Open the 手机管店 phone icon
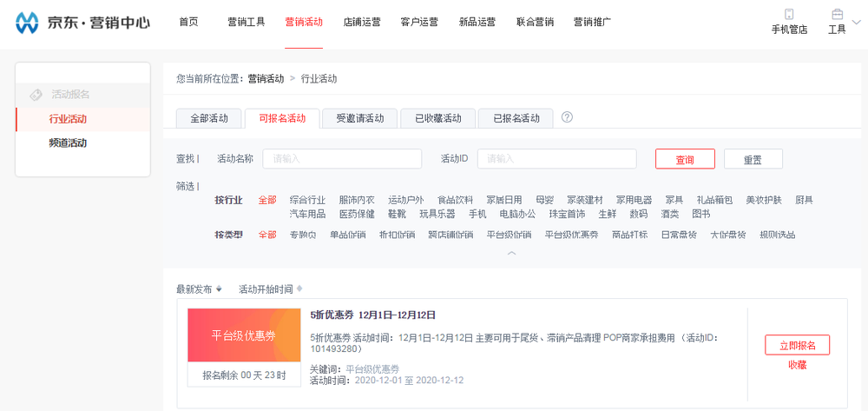 point(789,15)
